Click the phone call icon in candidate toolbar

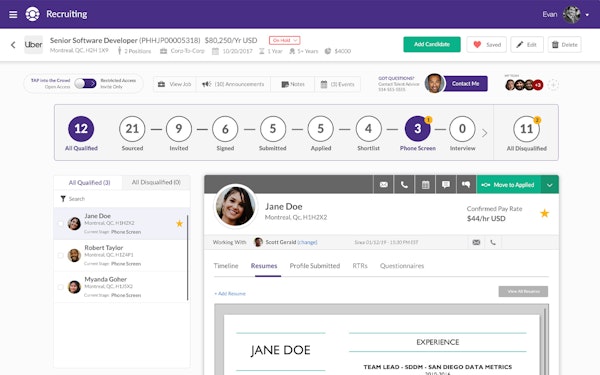click(404, 184)
